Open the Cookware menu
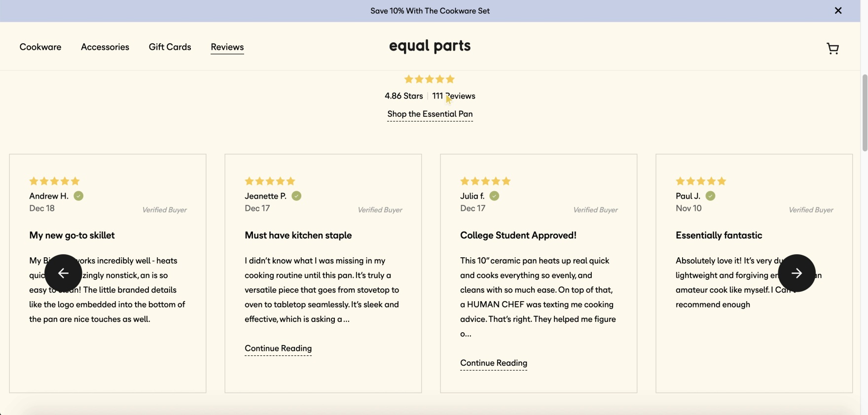 tap(40, 47)
